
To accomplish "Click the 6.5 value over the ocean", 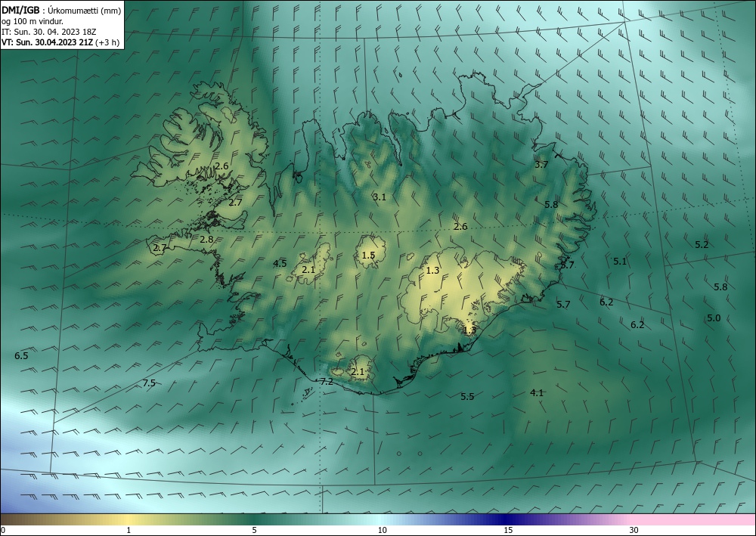I will pyautogui.click(x=21, y=356).
